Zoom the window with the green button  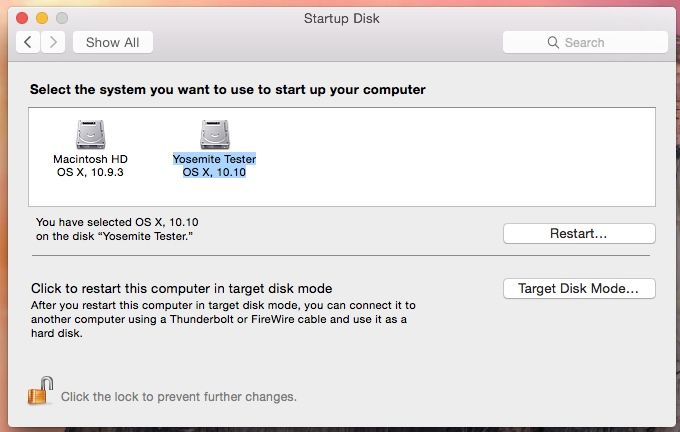pyautogui.click(x=61, y=18)
